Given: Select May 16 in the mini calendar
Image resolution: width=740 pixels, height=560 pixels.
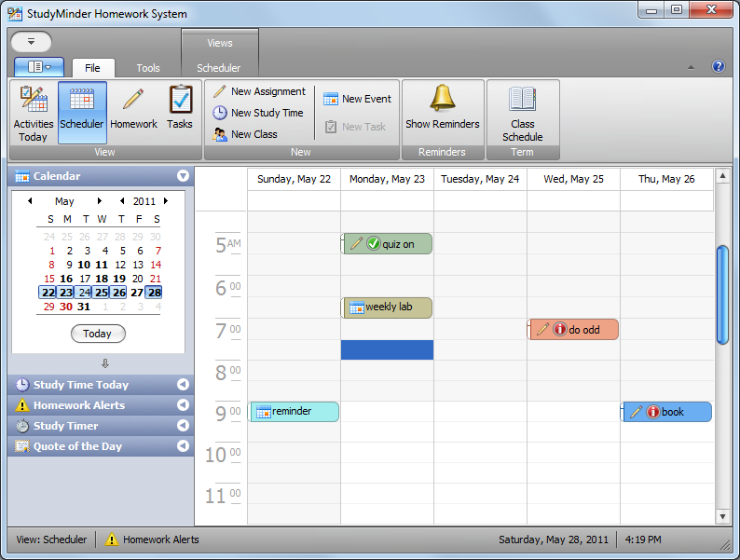Looking at the screenshot, I should point(66,279).
